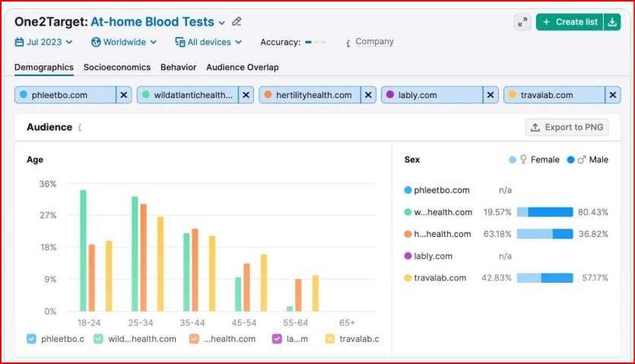Remove phleetbo.com from the comparison
Viewport: 635px width, 364px height.
click(x=123, y=95)
